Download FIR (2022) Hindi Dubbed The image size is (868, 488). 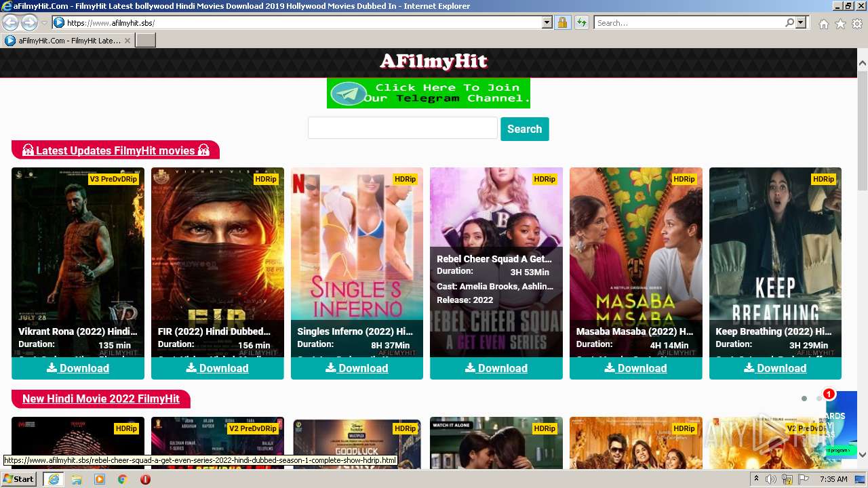pyautogui.click(x=218, y=368)
